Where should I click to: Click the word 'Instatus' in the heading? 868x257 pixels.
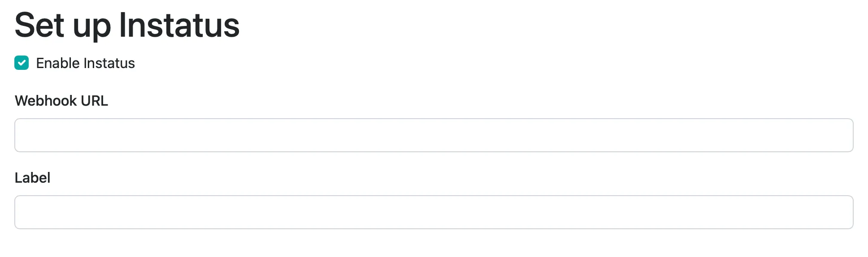(179, 26)
